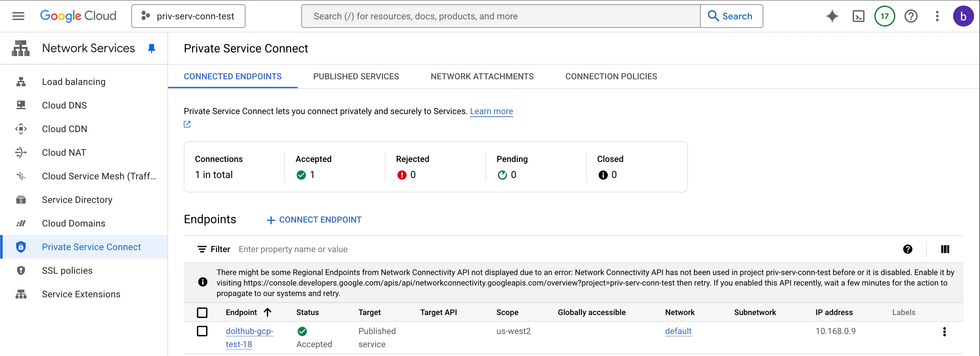Screen dimensions: 980x356
Task: Open top bar three-dot settings menu
Action: click(937, 16)
